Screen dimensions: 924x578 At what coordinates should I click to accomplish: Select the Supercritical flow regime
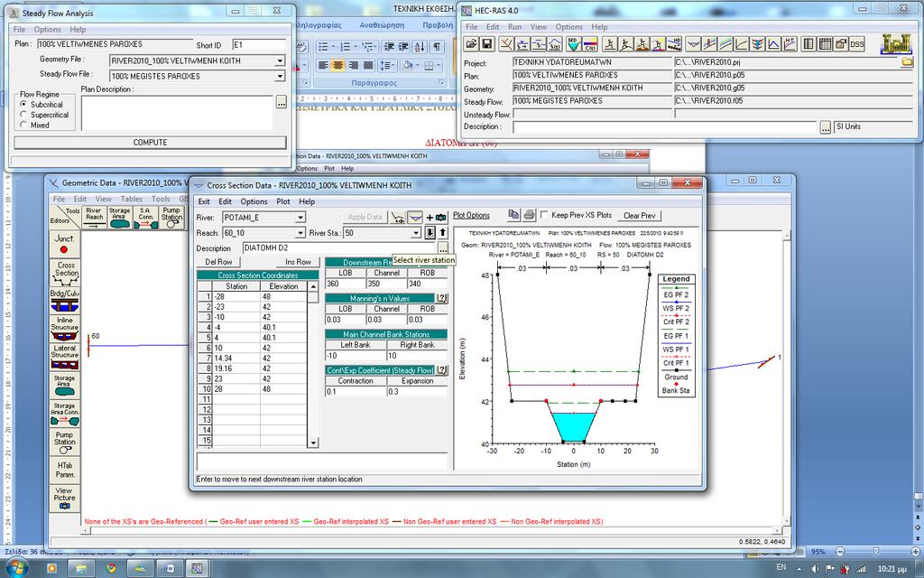pos(23,115)
